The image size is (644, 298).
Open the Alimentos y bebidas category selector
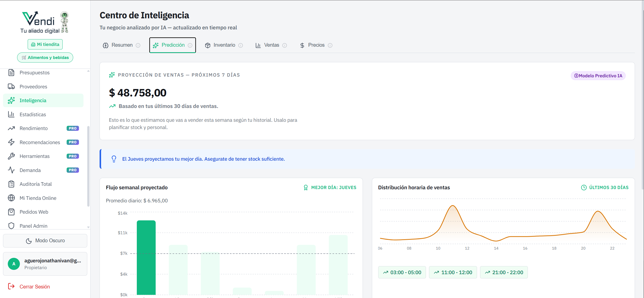point(45,57)
